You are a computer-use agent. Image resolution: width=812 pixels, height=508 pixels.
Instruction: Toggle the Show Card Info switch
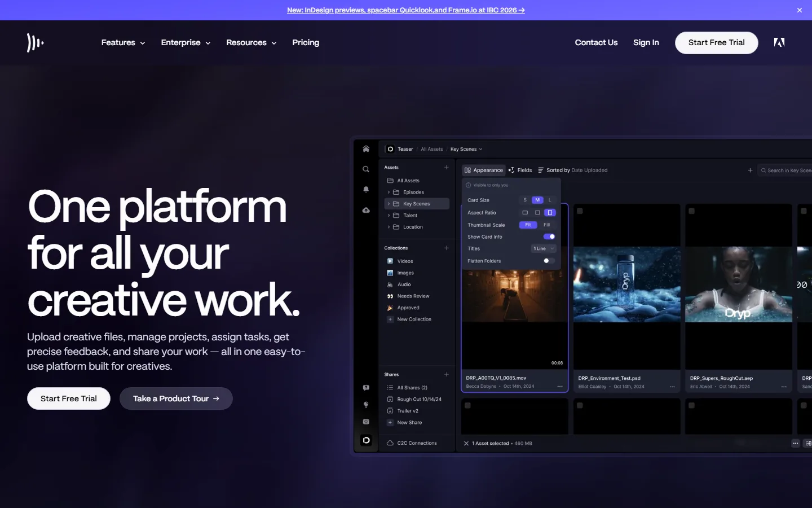pyautogui.click(x=549, y=237)
